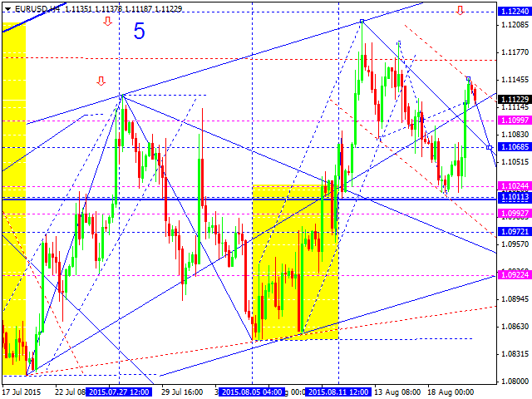Viewport: 532px width, 399px height.
Task: Select the magenta 1.10244 level label
Action: click(515, 186)
